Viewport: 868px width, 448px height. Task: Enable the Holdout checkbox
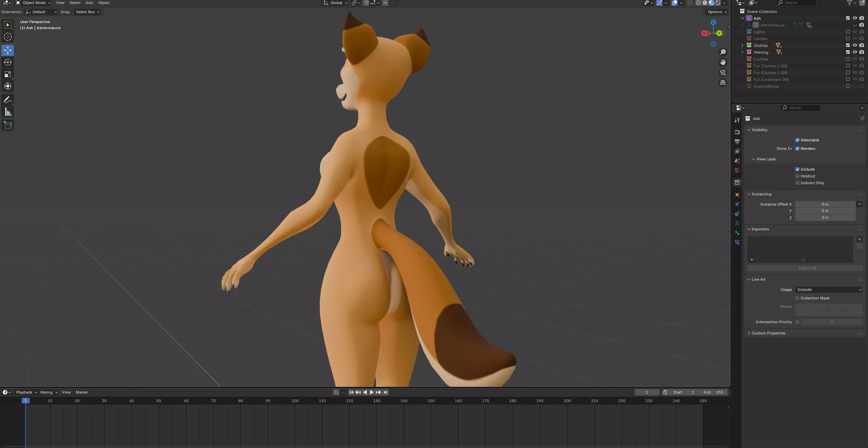pyautogui.click(x=797, y=176)
